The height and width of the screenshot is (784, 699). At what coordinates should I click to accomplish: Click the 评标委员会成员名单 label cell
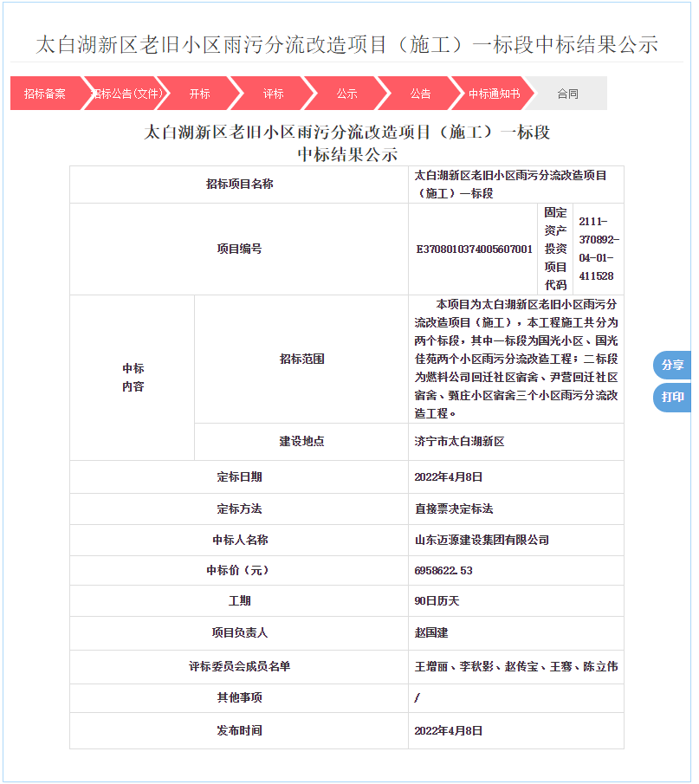[240, 666]
